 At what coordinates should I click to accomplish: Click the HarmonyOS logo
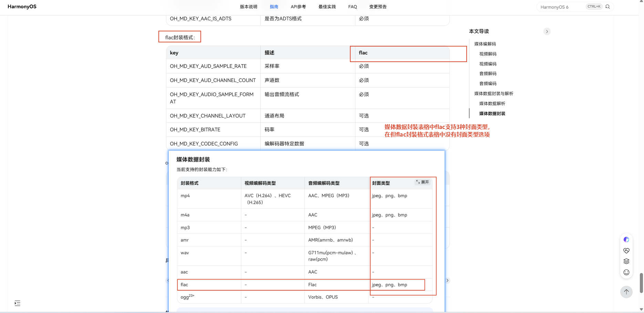(22, 7)
